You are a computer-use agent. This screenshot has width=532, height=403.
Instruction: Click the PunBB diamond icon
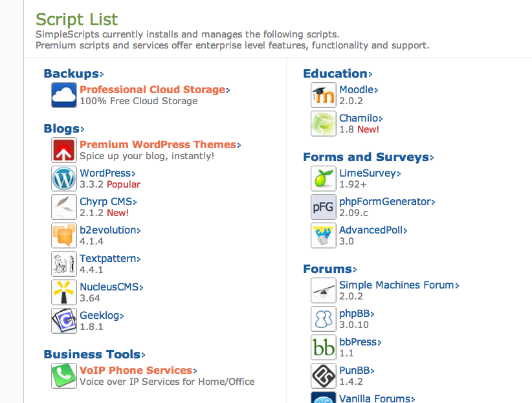[324, 376]
